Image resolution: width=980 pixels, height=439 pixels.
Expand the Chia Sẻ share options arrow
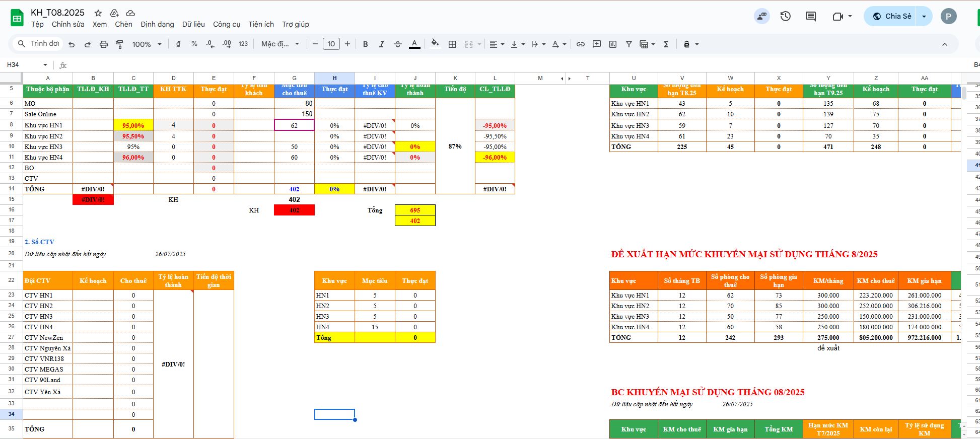(x=924, y=16)
